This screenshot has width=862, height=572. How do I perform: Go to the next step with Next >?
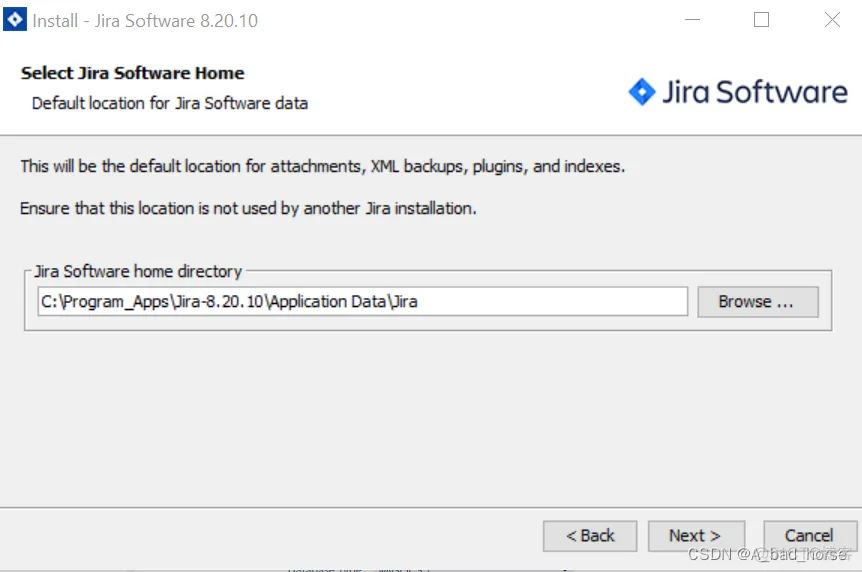pos(696,536)
